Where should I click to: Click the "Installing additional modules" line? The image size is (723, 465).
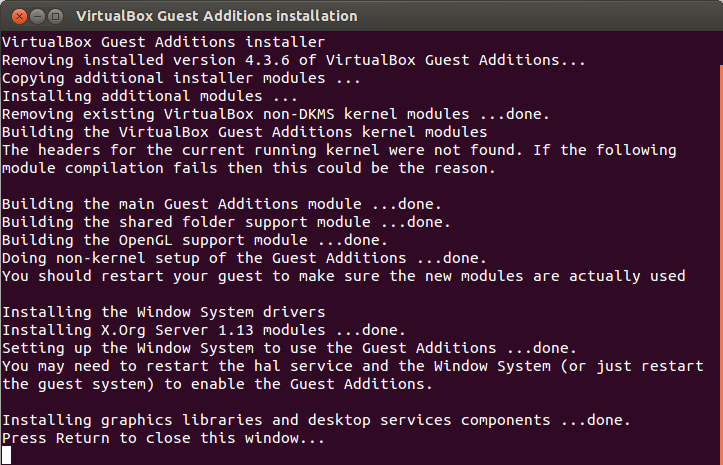pos(150,96)
